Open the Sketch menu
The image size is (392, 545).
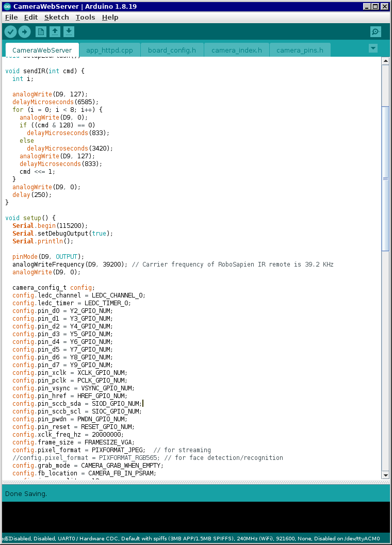point(56,17)
